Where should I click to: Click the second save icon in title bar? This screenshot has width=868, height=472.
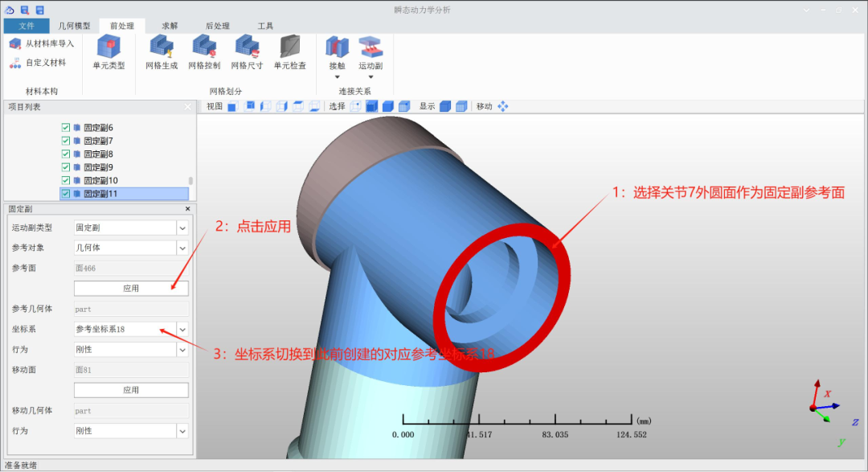click(x=40, y=10)
